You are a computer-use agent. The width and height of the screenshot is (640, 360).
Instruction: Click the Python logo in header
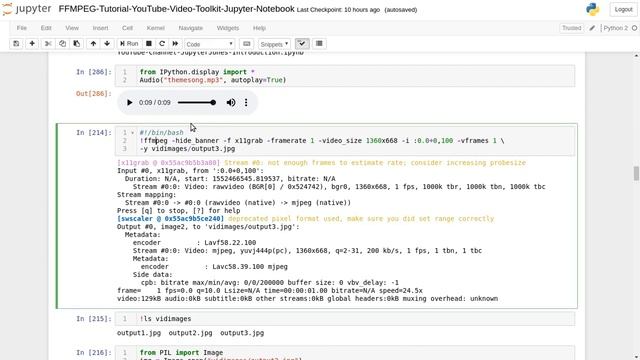[x=593, y=9]
